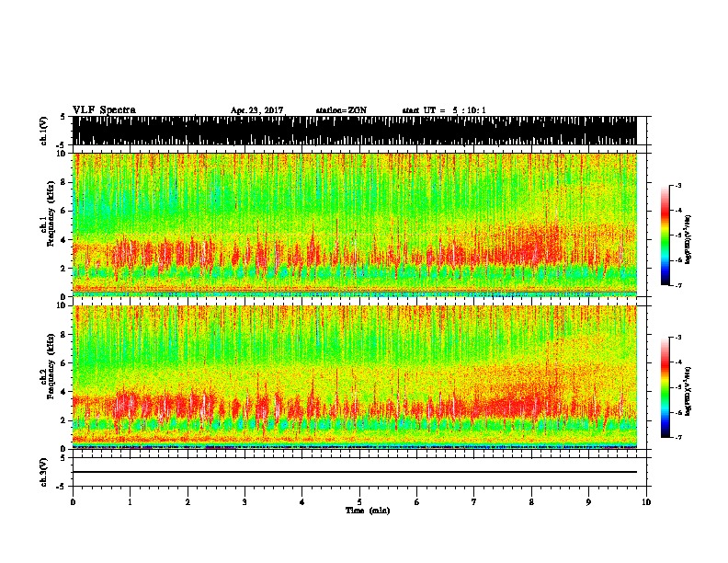This screenshot has width=728, height=563.
Task: Click the "-7" label on ch.1 color bar
Action: click(678, 285)
